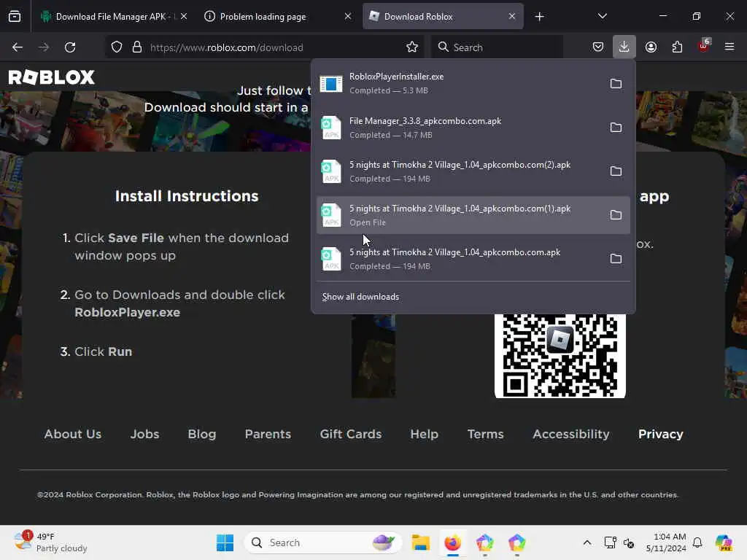747x560 pixels.
Task: Bookmark this page with star icon
Action: 412,47
